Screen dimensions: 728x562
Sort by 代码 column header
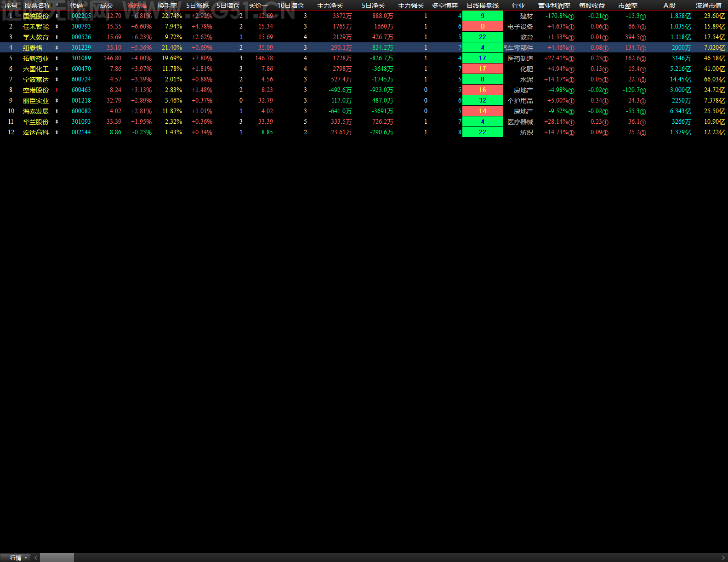[x=76, y=6]
